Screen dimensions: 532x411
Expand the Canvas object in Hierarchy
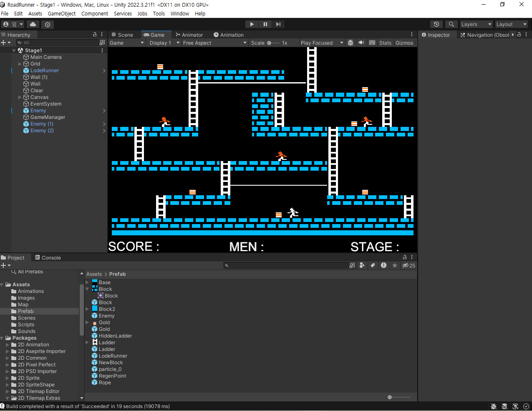pos(20,97)
